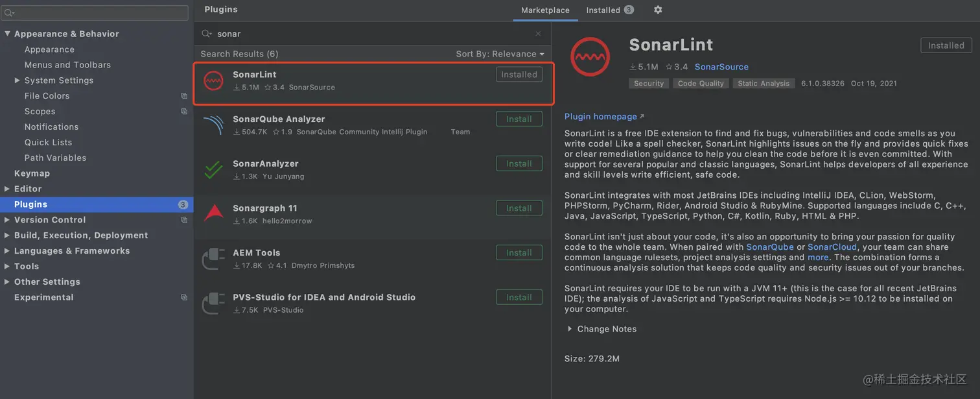Screen dimensions: 980x399
Task: Click the settings search magnifier icon
Action: tap(10, 13)
